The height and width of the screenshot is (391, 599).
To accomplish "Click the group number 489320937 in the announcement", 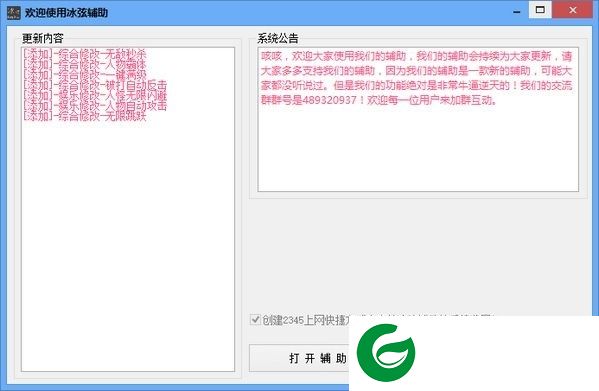I will 329,100.
